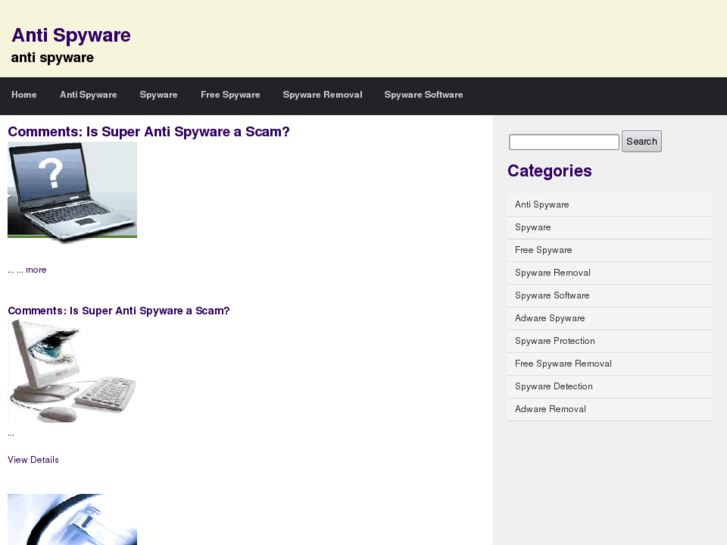Click the Search button
727x545 pixels.
point(642,141)
